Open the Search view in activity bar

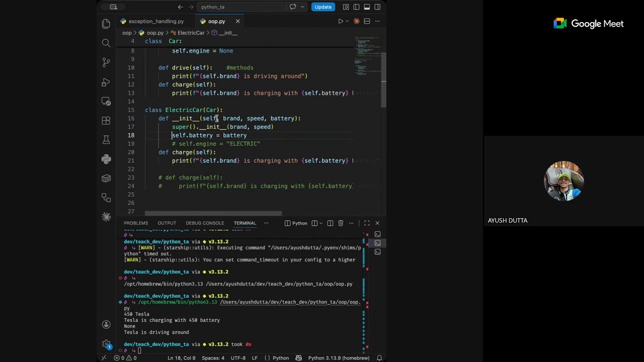[106, 43]
